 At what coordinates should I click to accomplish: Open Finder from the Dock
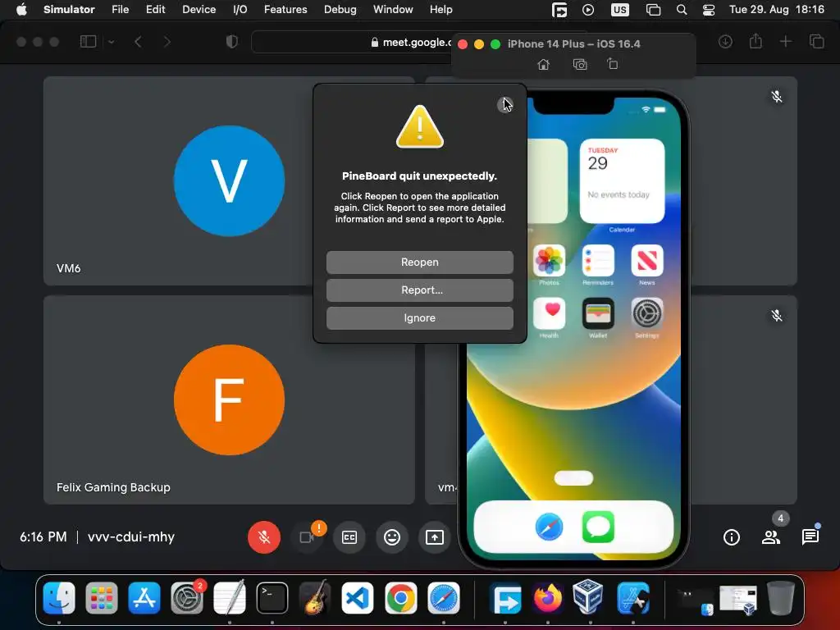(x=59, y=598)
